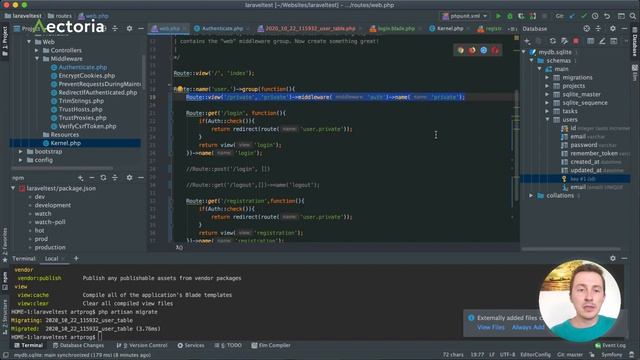Run with coverage icon in top toolbar
The image size is (640, 360).
pyautogui.click(x=521, y=16)
